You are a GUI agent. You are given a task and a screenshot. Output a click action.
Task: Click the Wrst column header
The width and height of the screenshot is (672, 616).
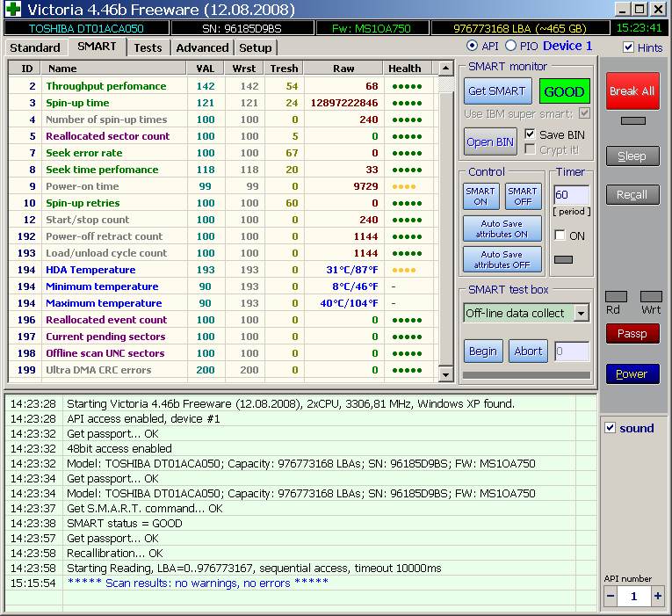(x=244, y=69)
